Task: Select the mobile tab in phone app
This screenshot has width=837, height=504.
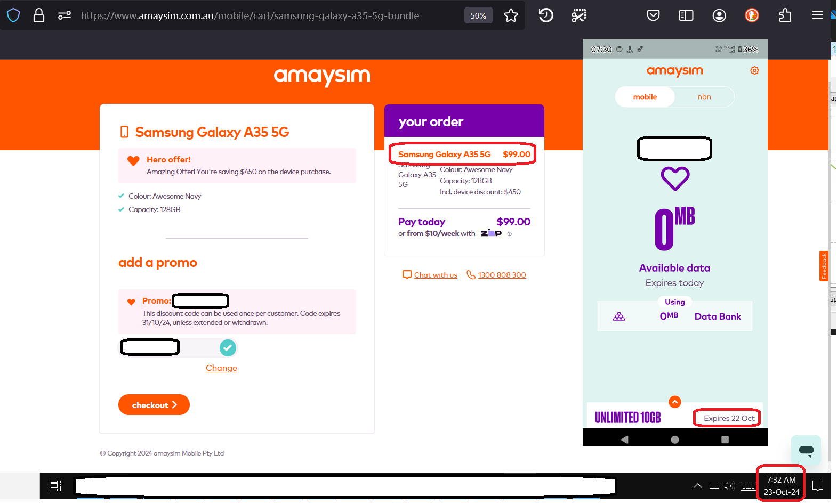Action: click(x=645, y=97)
